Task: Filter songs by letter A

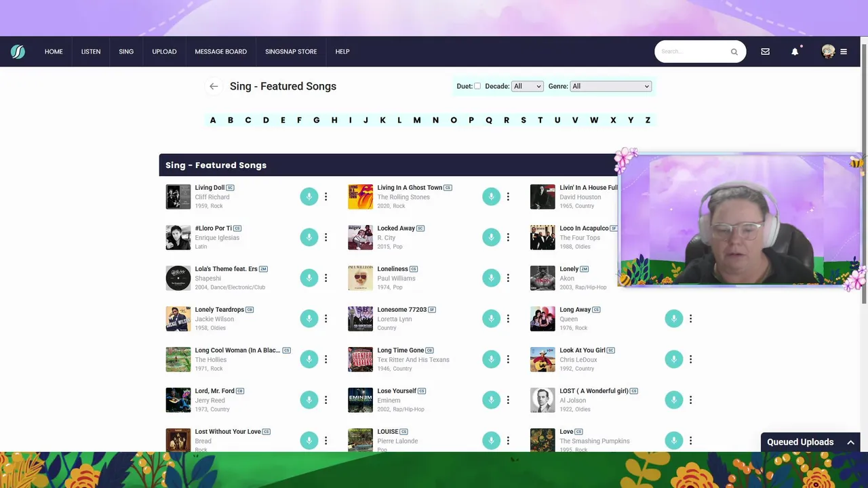Action: click(213, 120)
